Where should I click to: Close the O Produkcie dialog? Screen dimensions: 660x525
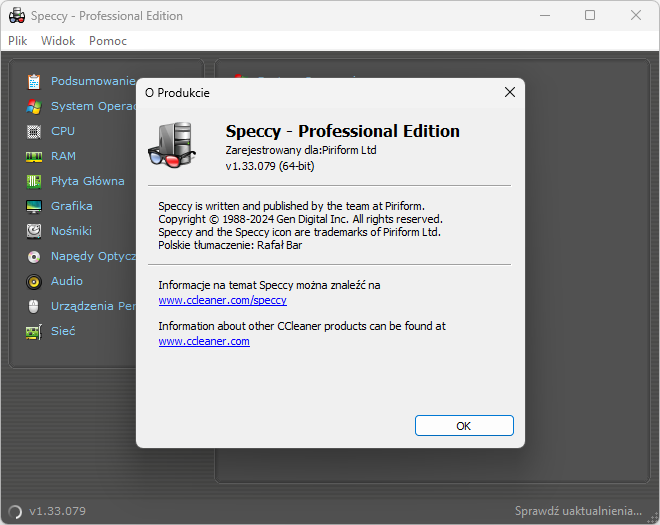[510, 92]
